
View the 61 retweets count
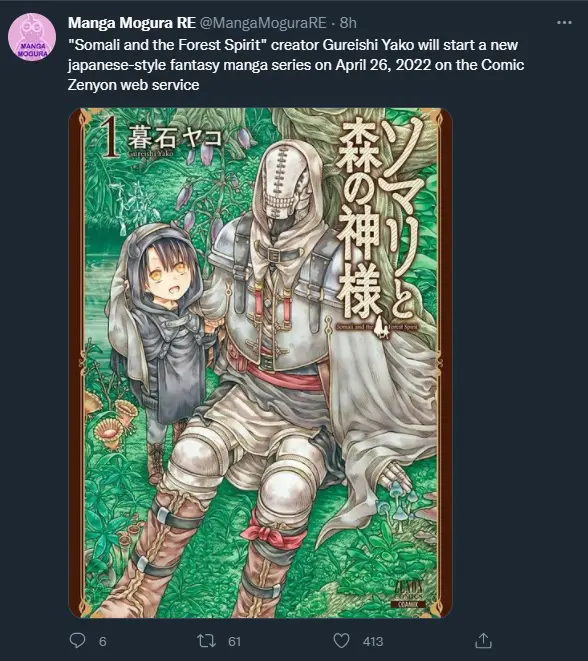point(234,642)
